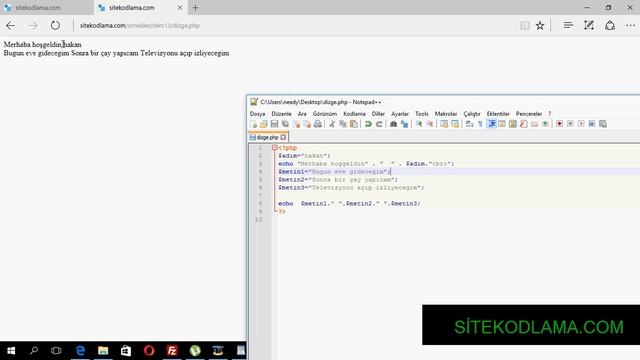Click the New file icon in Notepad++ toolbar
The height and width of the screenshot is (360, 640).
(x=253, y=124)
